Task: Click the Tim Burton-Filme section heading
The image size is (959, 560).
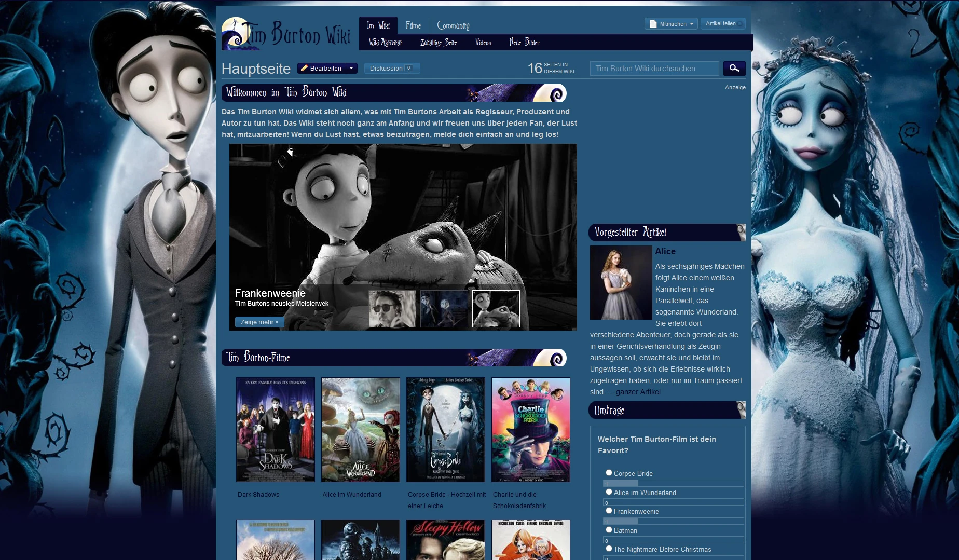Action: click(x=258, y=357)
